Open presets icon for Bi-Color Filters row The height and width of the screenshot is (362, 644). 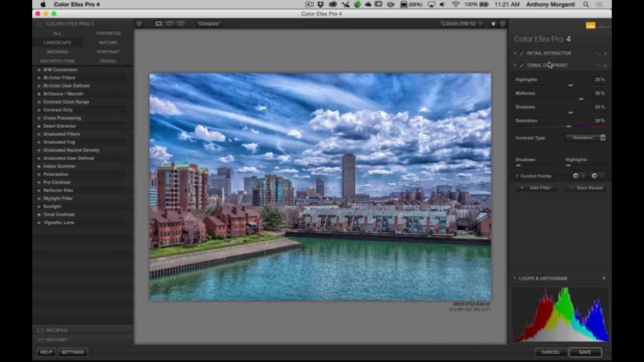click(x=128, y=78)
